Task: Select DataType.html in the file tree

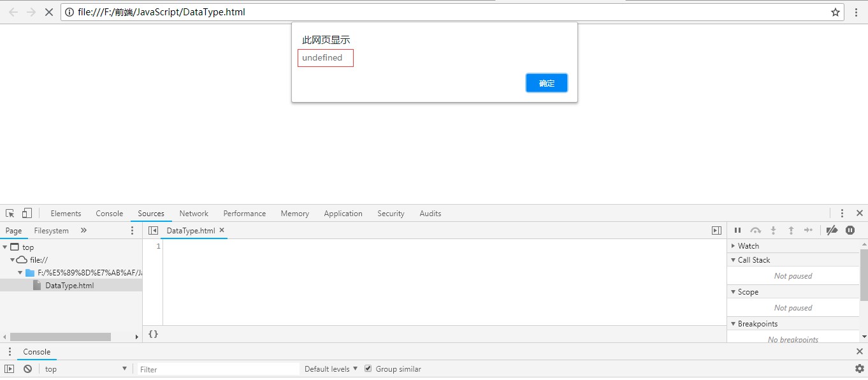Action: click(69, 286)
